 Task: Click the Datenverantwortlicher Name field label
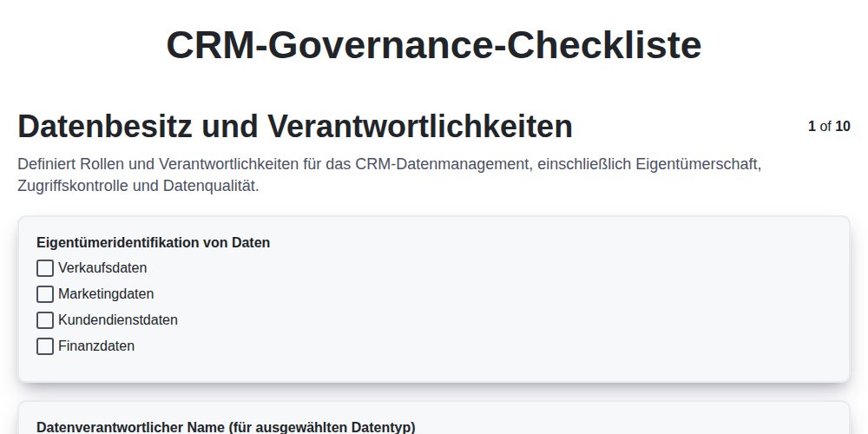tap(226, 427)
